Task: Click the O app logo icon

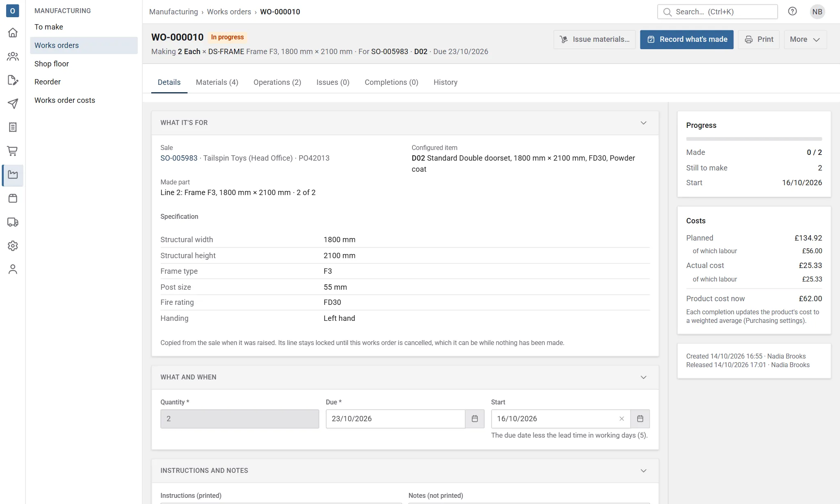Action: click(13, 11)
